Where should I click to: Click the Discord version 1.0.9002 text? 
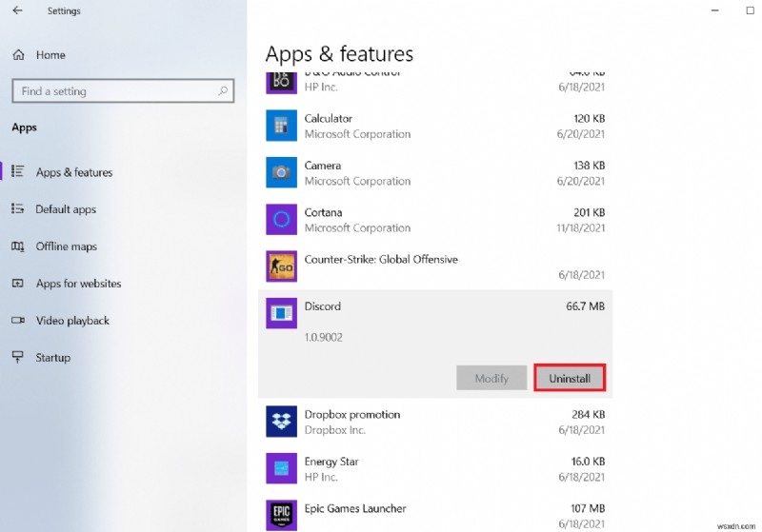324,337
